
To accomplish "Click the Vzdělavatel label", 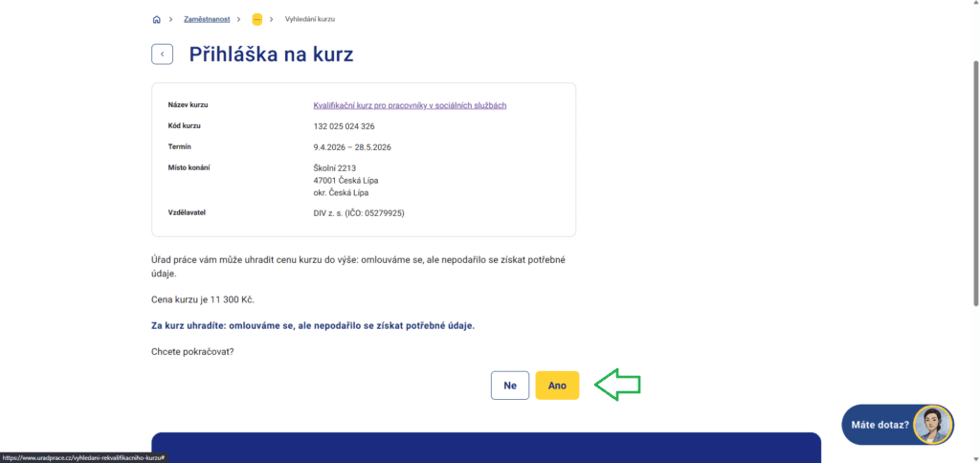I will (x=187, y=212).
